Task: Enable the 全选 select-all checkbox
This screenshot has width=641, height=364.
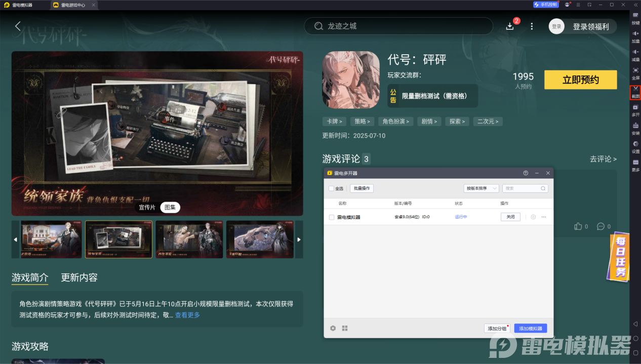Action: coord(332,188)
